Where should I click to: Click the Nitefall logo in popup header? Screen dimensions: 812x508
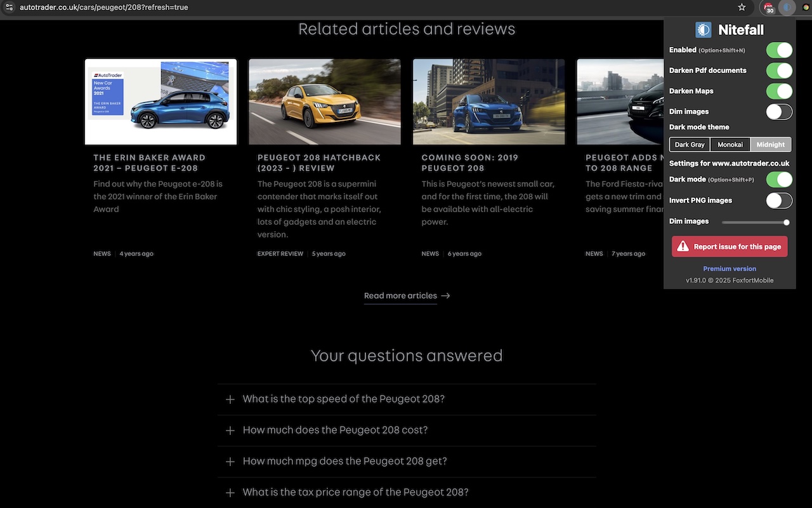pyautogui.click(x=703, y=30)
